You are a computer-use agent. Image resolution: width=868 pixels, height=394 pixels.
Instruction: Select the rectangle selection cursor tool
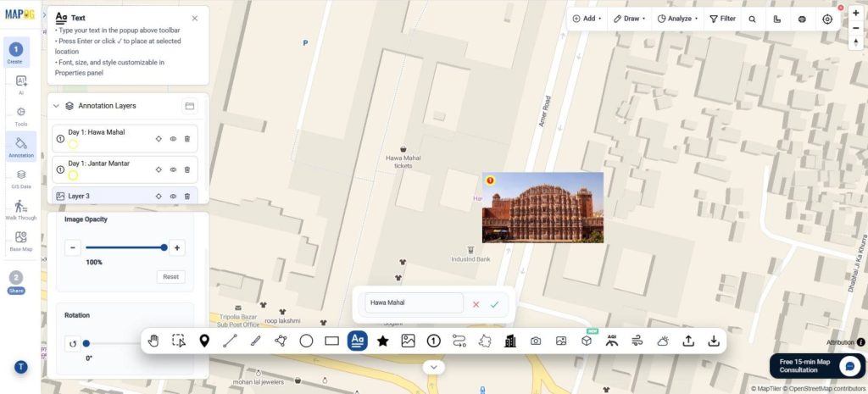coord(179,341)
